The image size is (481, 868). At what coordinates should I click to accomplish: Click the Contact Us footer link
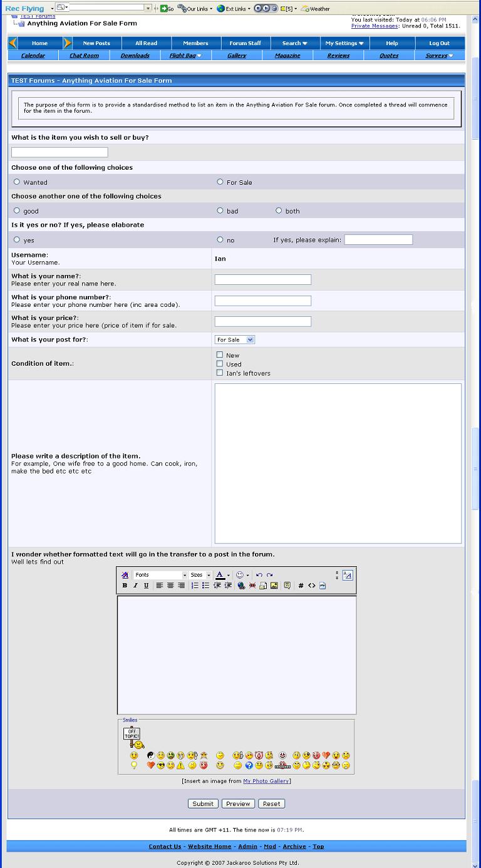(165, 846)
